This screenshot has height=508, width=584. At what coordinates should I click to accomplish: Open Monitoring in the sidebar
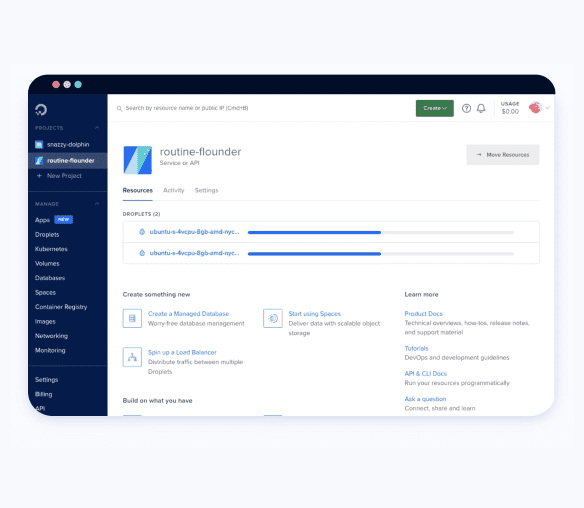click(50, 350)
